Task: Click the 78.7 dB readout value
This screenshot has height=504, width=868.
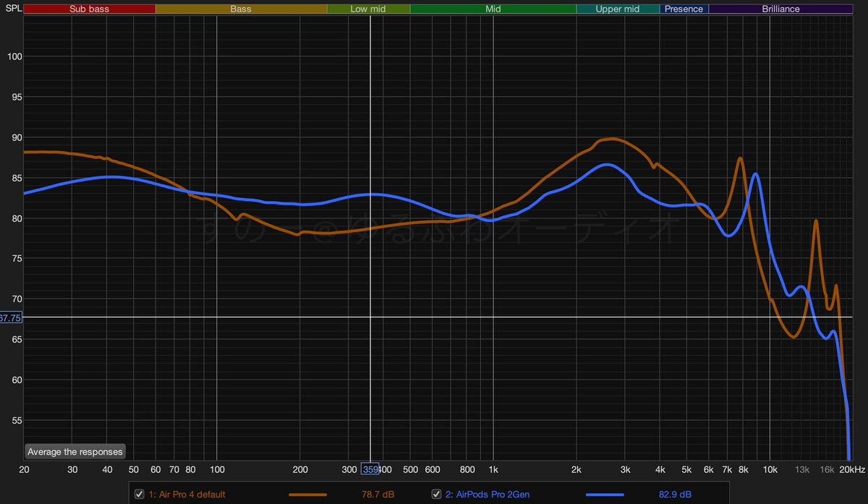Action: [x=378, y=495]
